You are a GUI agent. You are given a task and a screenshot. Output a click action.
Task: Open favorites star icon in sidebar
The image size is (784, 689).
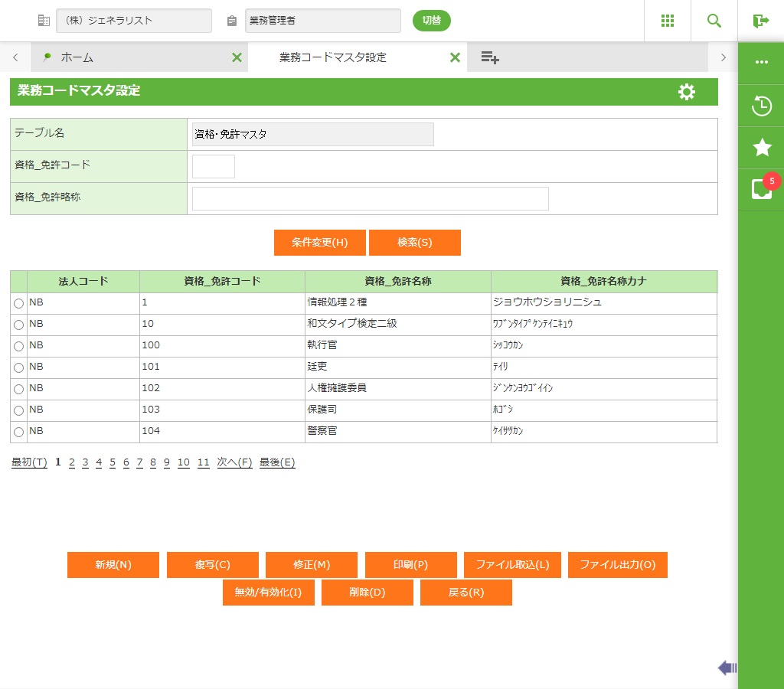point(761,148)
